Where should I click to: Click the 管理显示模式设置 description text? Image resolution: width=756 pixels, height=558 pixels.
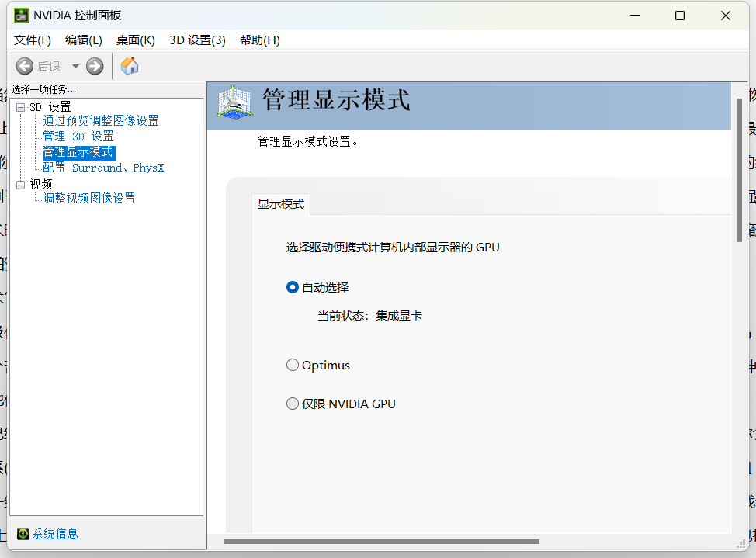[307, 142]
